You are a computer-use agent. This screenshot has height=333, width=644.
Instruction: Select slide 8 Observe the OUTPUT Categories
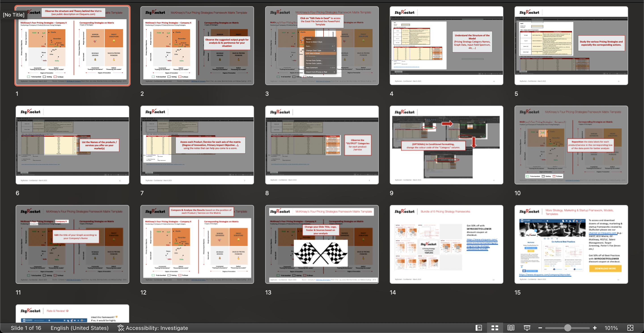tap(322, 145)
